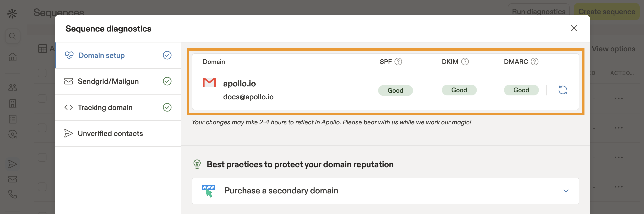
Task: Open the DKIM question mark icon
Action: click(465, 61)
